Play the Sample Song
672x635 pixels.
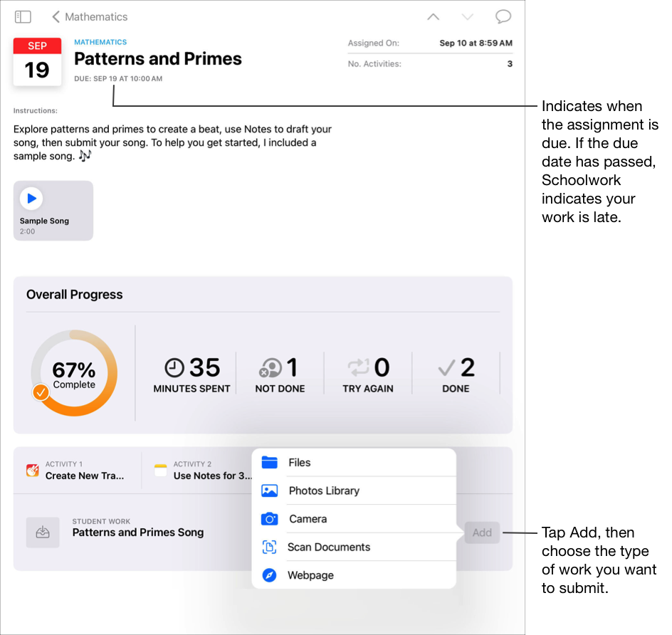coord(31,199)
